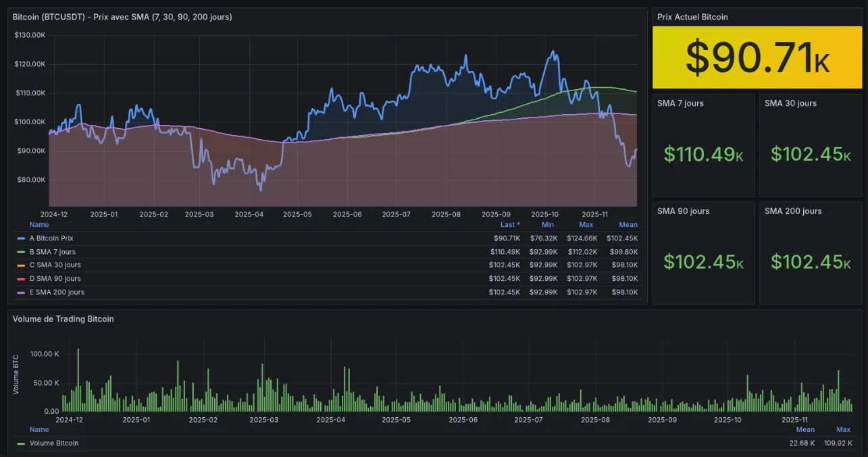Sort price legend by Max column header

pyautogui.click(x=586, y=225)
